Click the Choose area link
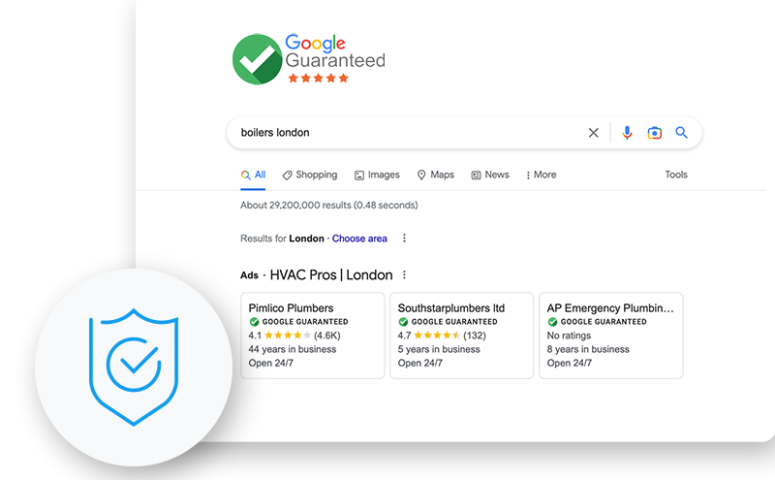This screenshot has width=775, height=480. (359, 238)
